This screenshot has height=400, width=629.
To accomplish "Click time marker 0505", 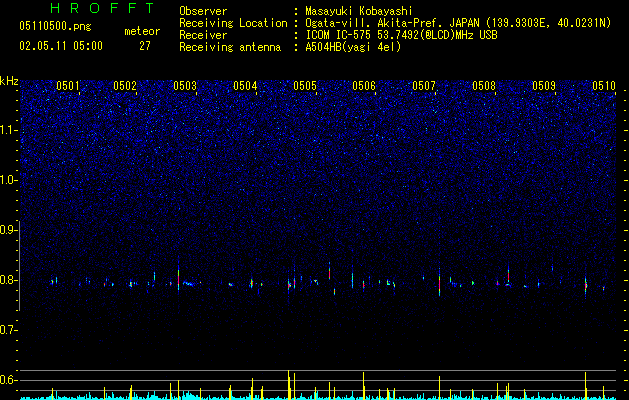I will click(x=304, y=86).
